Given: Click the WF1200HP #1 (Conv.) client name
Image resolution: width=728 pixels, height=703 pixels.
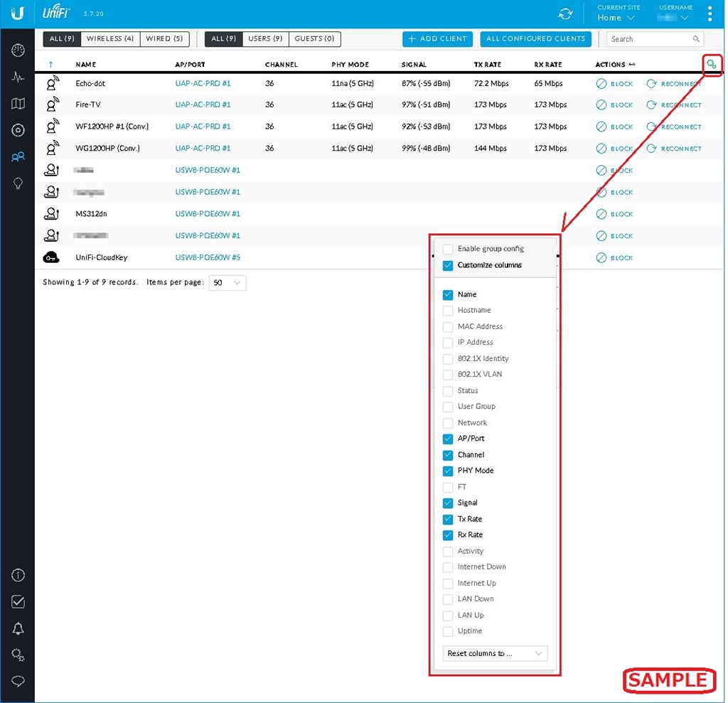Looking at the screenshot, I should point(112,127).
